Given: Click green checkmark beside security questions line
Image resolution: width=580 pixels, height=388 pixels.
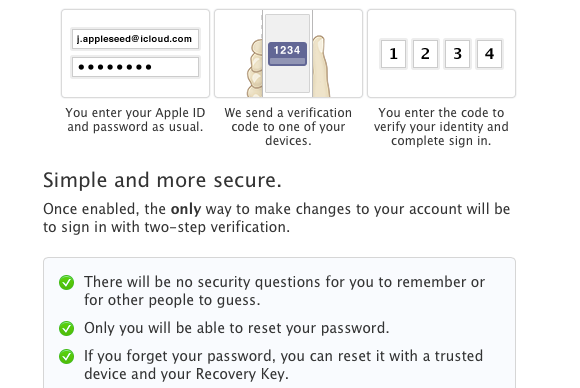Looking at the screenshot, I should point(67,283).
